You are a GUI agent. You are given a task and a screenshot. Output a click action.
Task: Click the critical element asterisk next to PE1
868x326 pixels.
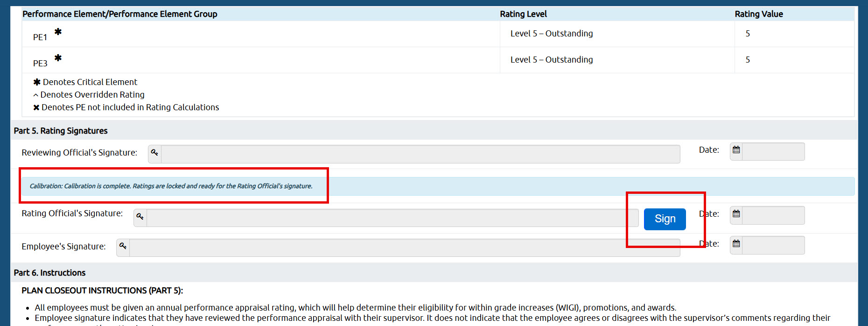pyautogui.click(x=58, y=32)
